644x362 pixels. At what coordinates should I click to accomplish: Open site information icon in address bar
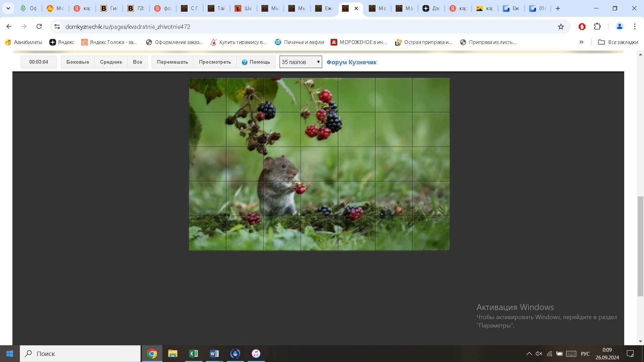pyautogui.click(x=57, y=26)
